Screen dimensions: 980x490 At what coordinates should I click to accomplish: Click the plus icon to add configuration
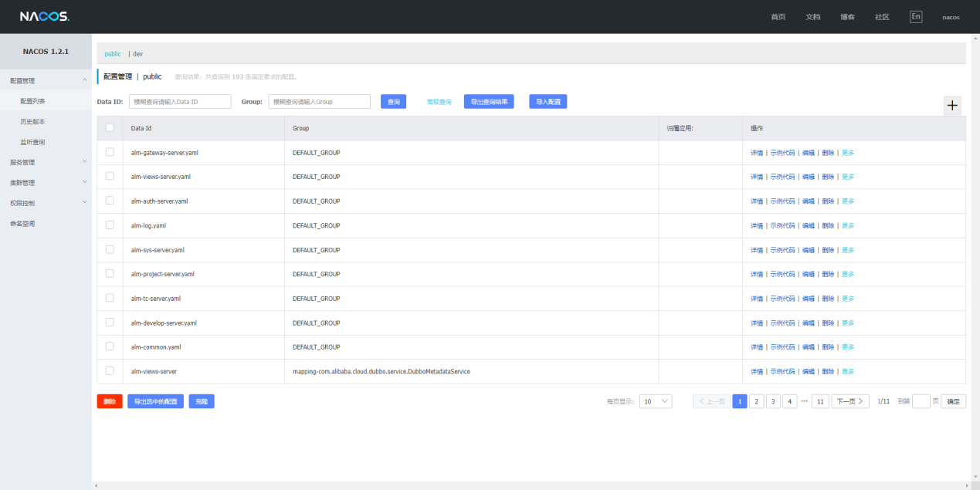pos(952,106)
